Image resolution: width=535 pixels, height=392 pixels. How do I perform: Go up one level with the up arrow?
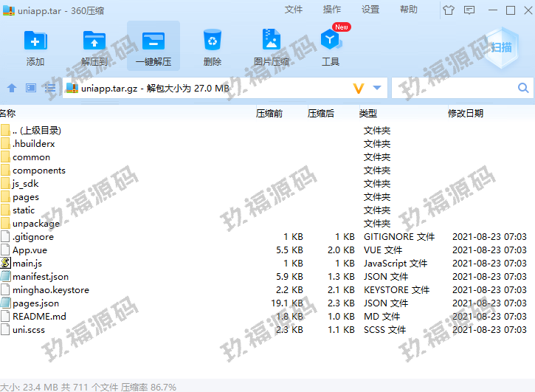pos(12,88)
